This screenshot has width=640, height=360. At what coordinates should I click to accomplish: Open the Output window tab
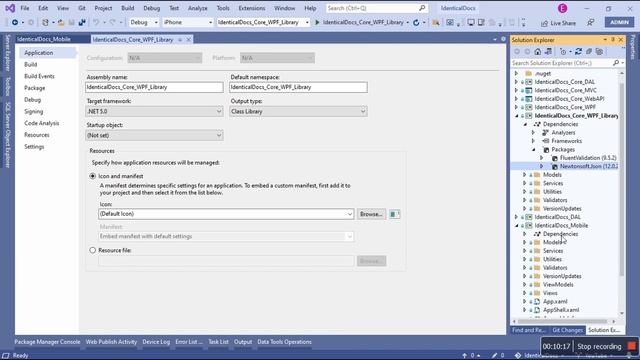point(243,342)
